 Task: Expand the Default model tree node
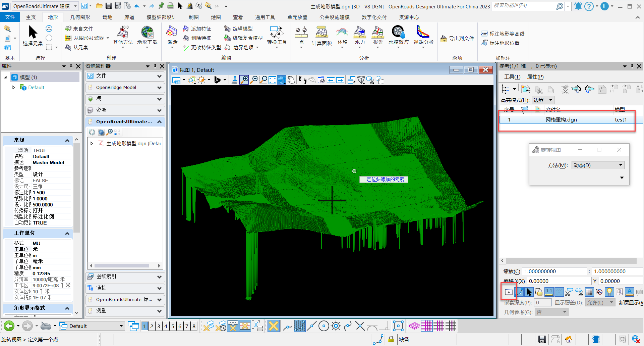pyautogui.click(x=14, y=87)
